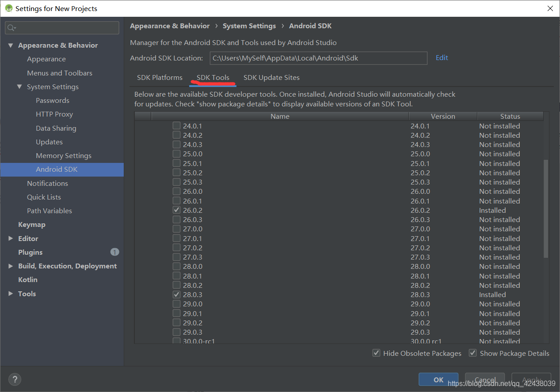Collapse the Appearance & Behavior section

click(x=11, y=45)
